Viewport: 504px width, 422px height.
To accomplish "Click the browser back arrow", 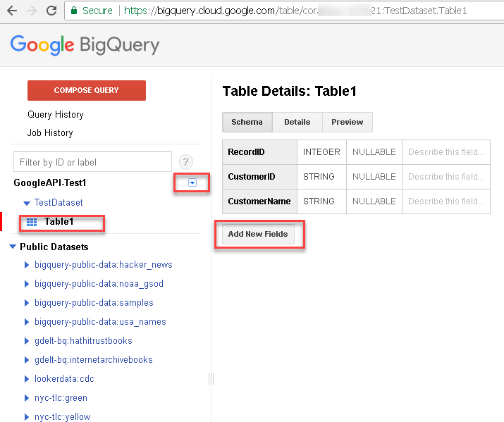I will tap(12, 11).
